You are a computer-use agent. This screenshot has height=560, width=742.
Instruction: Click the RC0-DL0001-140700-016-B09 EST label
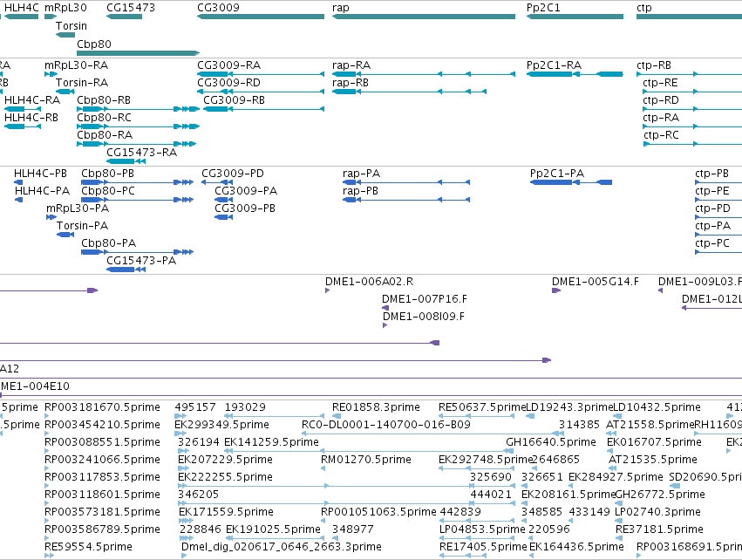pos(386,424)
